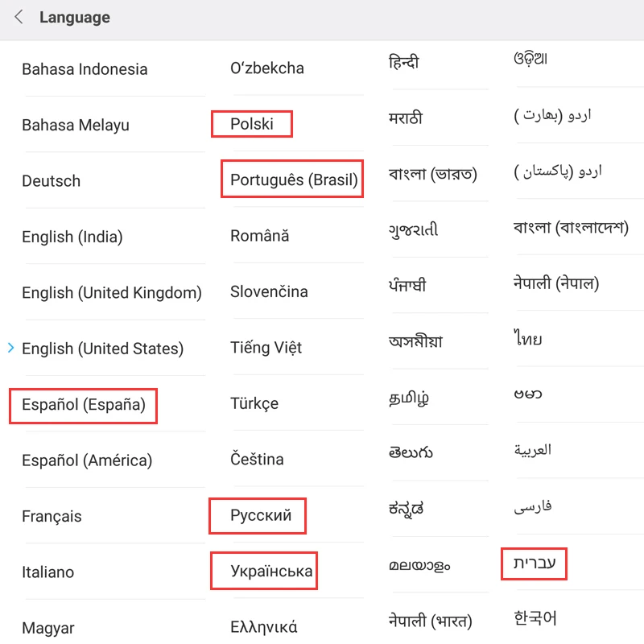Select English (United Kingdom)
The height and width of the screenshot is (644, 644).
[x=112, y=293]
